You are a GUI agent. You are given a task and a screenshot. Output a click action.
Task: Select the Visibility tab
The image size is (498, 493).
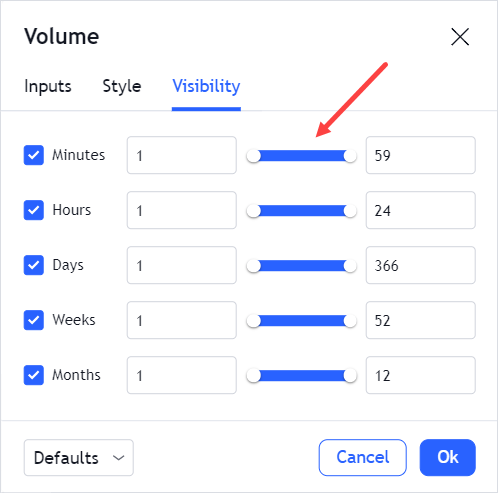tap(206, 86)
